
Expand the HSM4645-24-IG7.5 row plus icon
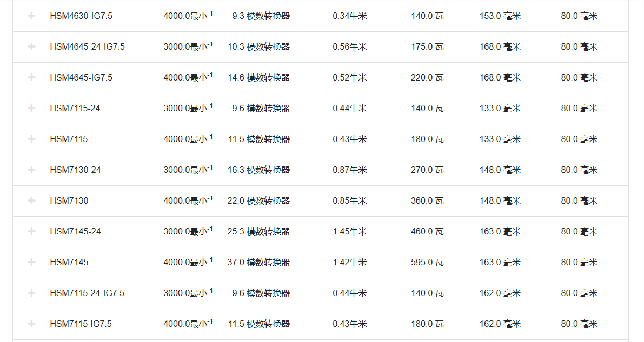31,46
